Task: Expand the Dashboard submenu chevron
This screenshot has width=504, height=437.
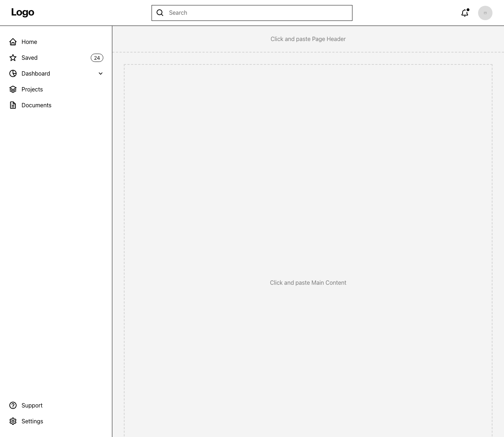Action: click(100, 73)
